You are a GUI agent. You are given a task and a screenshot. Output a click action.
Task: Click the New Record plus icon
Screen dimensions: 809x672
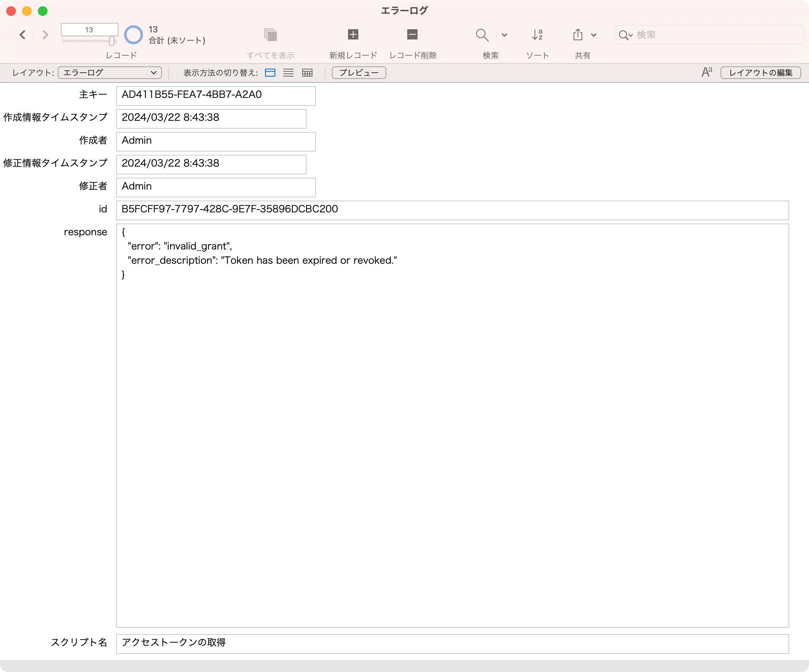(353, 34)
